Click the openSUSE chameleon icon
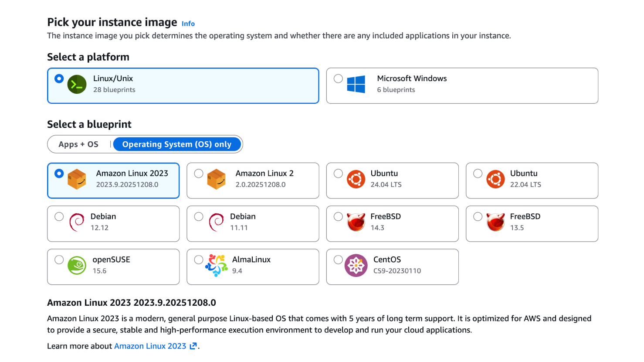This screenshot has height=362, width=644. pos(77,265)
